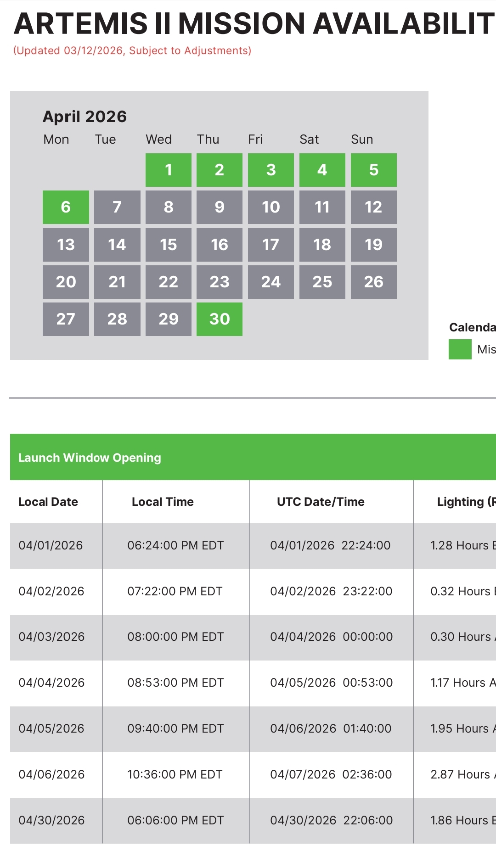Click UTC cell '04/06/2026 01:40:00'
The height and width of the screenshot is (868, 496).
point(331,728)
